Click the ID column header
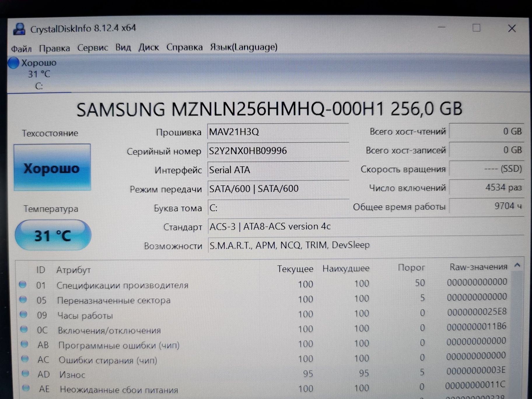532x399 pixels. point(41,270)
